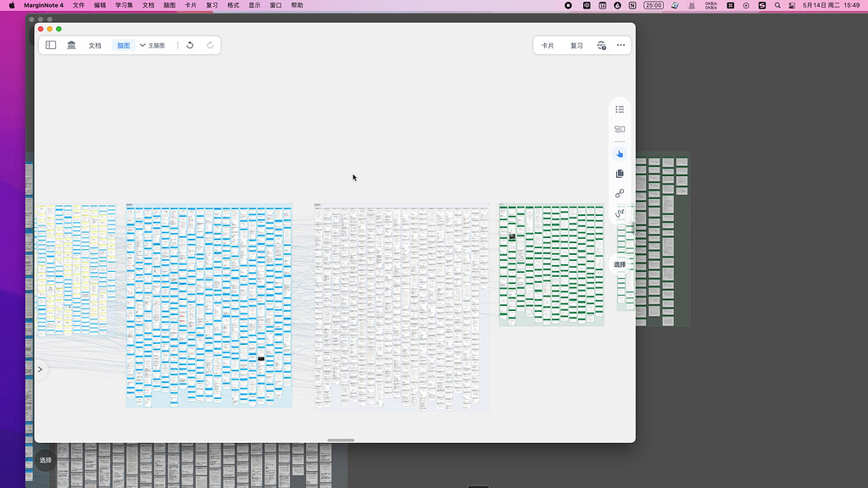This screenshot has height=488, width=868.
Task: Show the outline list view icon
Action: (620, 109)
